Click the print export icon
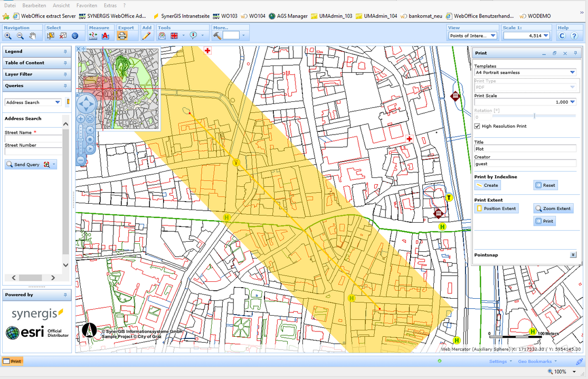Viewport: 588px width, 379px height. pos(122,36)
